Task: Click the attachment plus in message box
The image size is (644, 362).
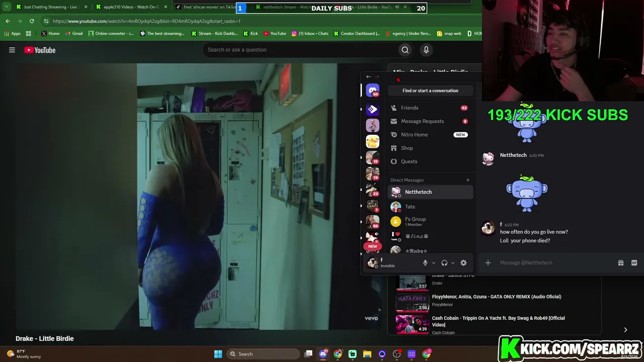Action: pyautogui.click(x=488, y=262)
